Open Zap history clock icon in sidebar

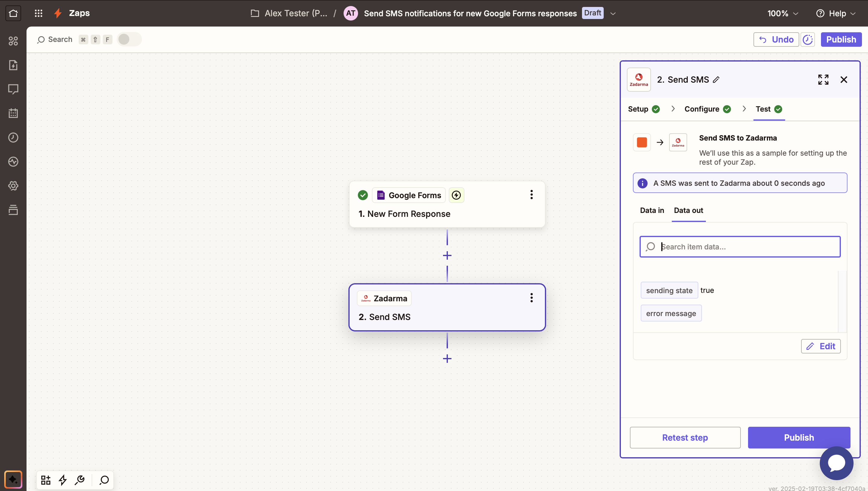click(x=13, y=138)
